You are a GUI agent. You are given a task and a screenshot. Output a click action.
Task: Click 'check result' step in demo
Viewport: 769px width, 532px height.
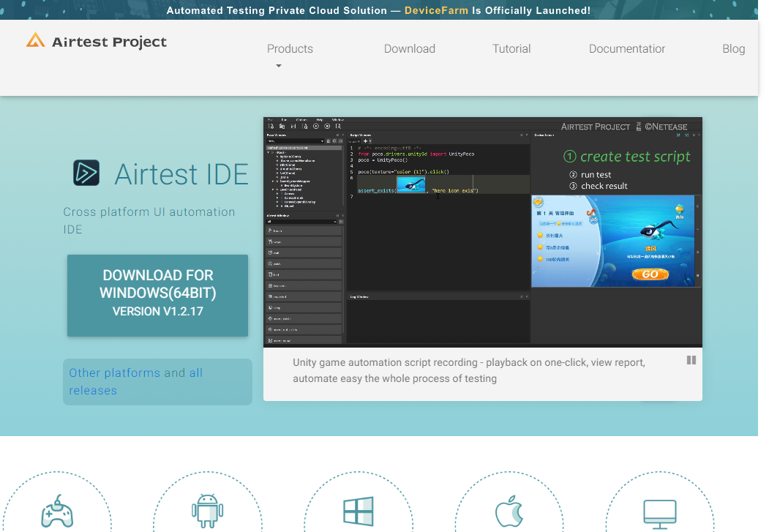[x=599, y=186]
